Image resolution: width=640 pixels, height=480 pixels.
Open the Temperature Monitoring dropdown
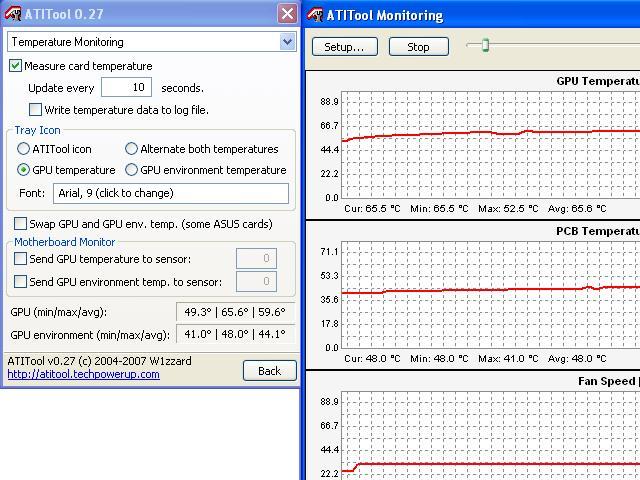[287, 42]
